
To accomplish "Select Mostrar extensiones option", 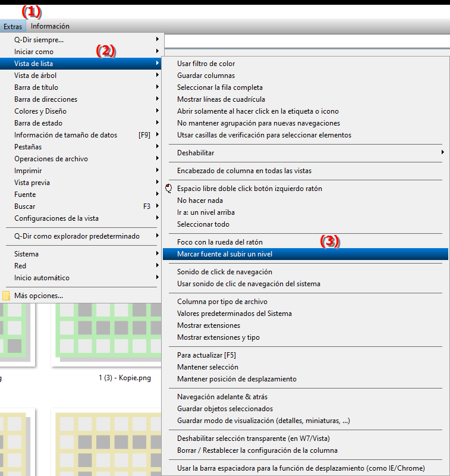I will (306, 325).
